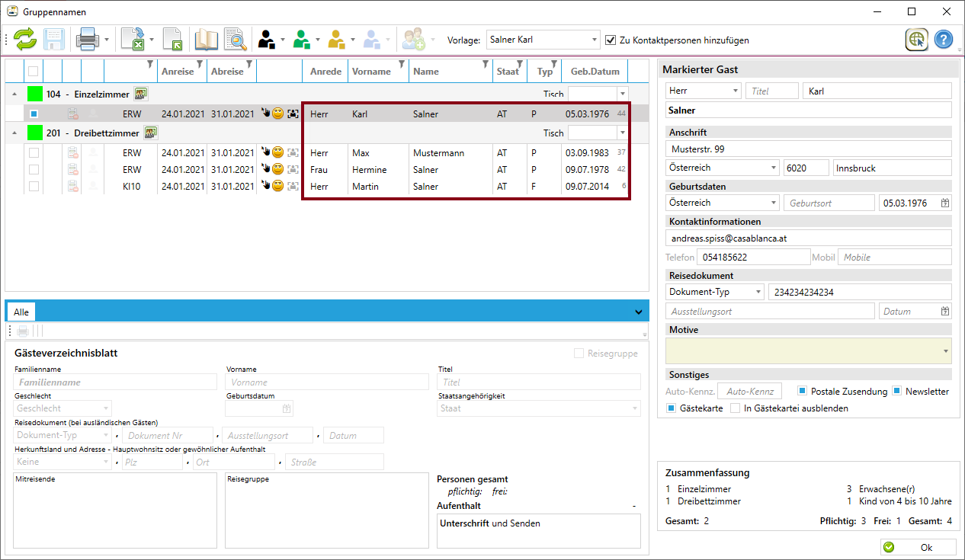Click the yellow person toolbar icon

click(337, 40)
